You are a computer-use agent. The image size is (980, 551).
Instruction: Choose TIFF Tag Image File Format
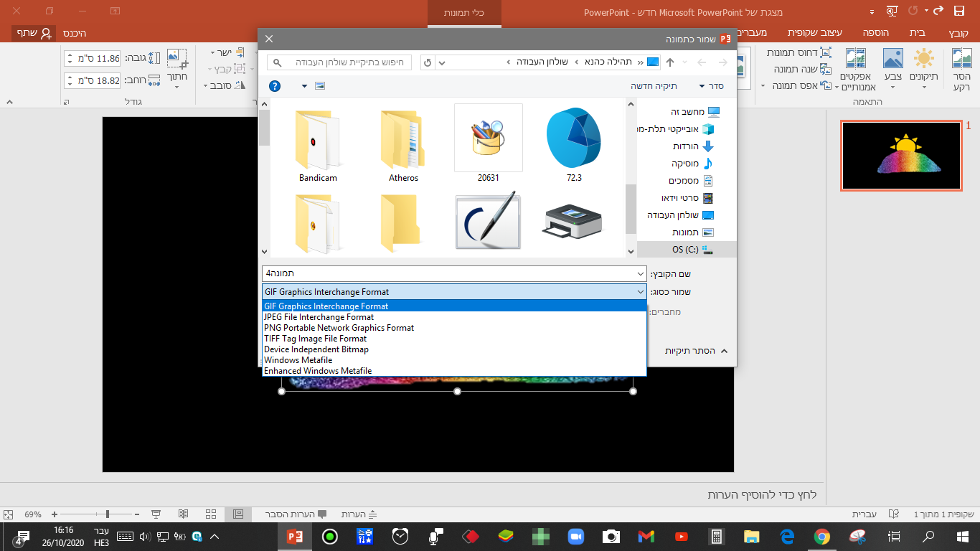(454, 339)
